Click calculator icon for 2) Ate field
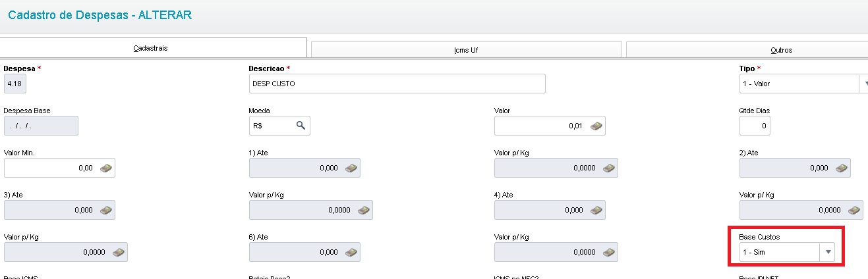Image resolution: width=868 pixels, height=279 pixels. pyautogui.click(x=841, y=168)
